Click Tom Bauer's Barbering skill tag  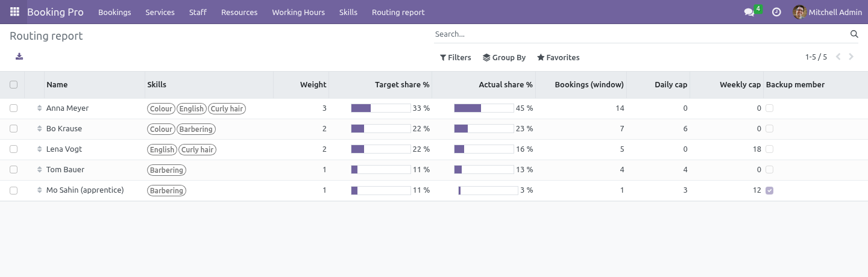tap(166, 170)
